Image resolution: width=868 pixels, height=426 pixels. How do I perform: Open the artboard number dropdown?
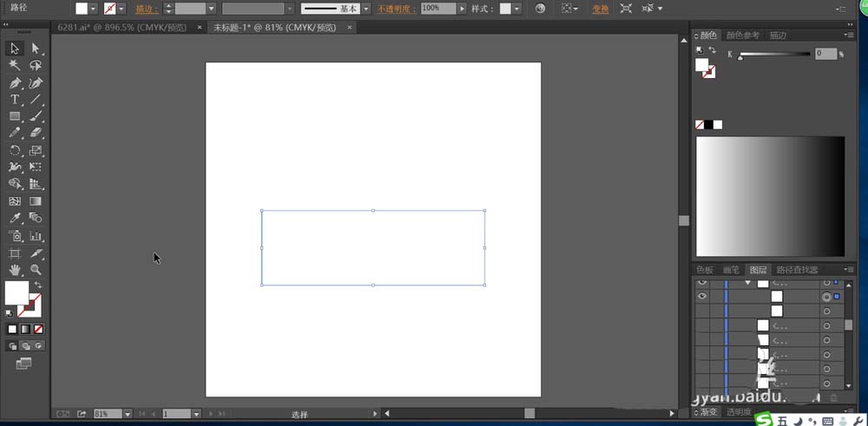click(x=196, y=414)
